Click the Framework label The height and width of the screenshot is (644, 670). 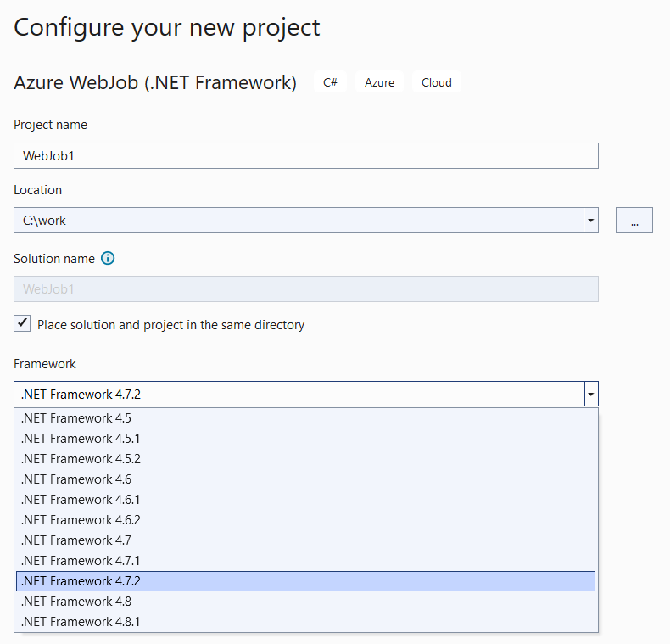point(45,364)
